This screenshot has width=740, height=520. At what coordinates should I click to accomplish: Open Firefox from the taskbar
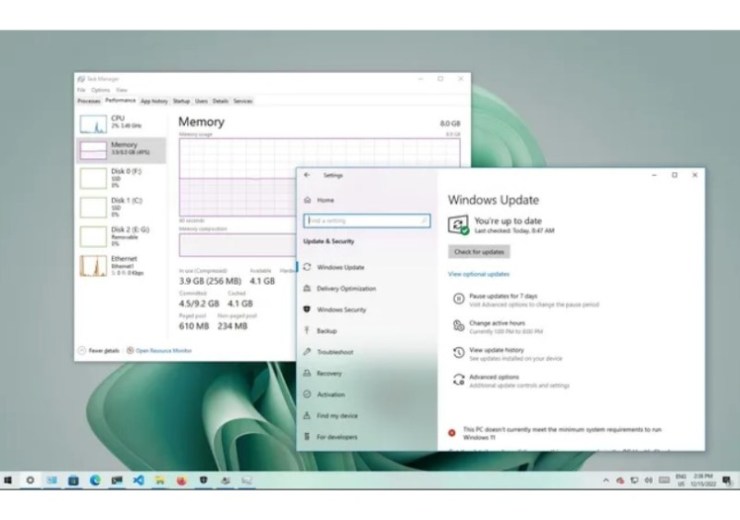tap(182, 480)
